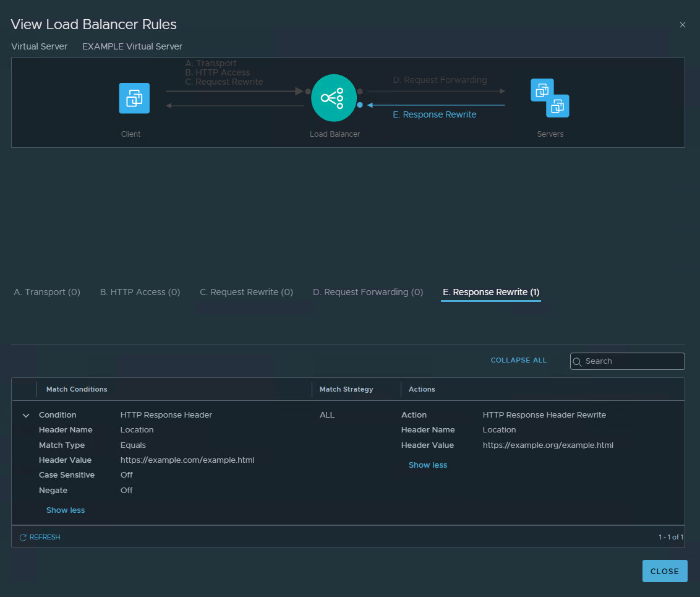The height and width of the screenshot is (597, 700).
Task: Click the Client icon in the diagram
Action: click(134, 98)
